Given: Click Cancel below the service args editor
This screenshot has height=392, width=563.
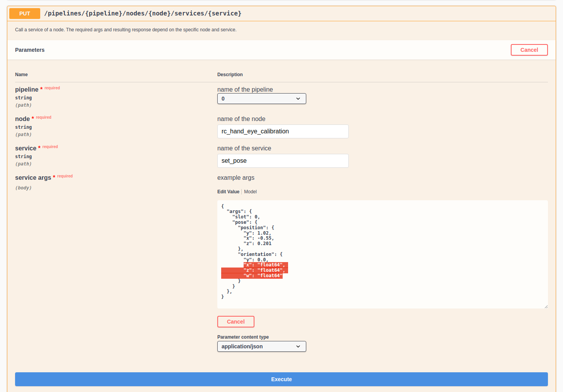Looking at the screenshot, I should click(235, 321).
